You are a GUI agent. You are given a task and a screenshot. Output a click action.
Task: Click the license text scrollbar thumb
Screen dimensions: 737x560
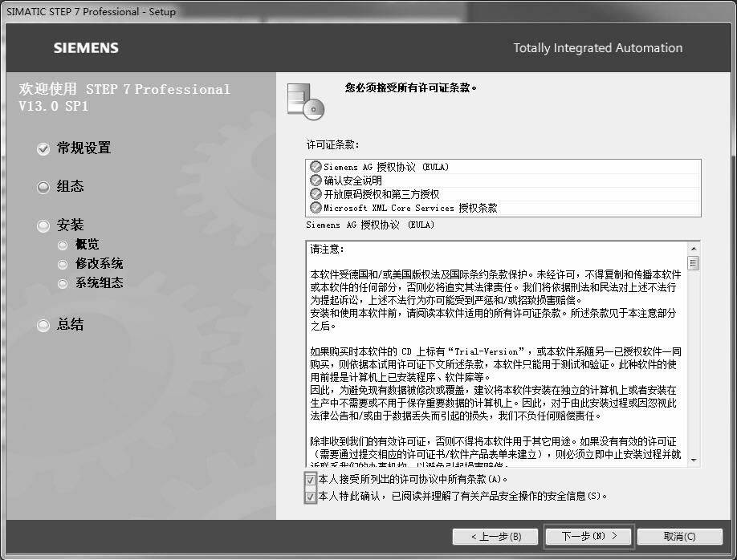[694, 262]
